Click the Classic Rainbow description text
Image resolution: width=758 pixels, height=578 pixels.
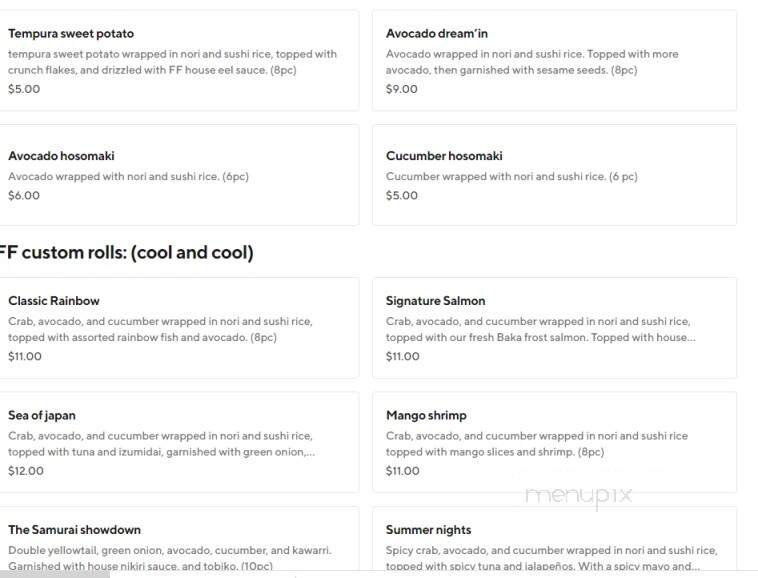[x=160, y=329]
